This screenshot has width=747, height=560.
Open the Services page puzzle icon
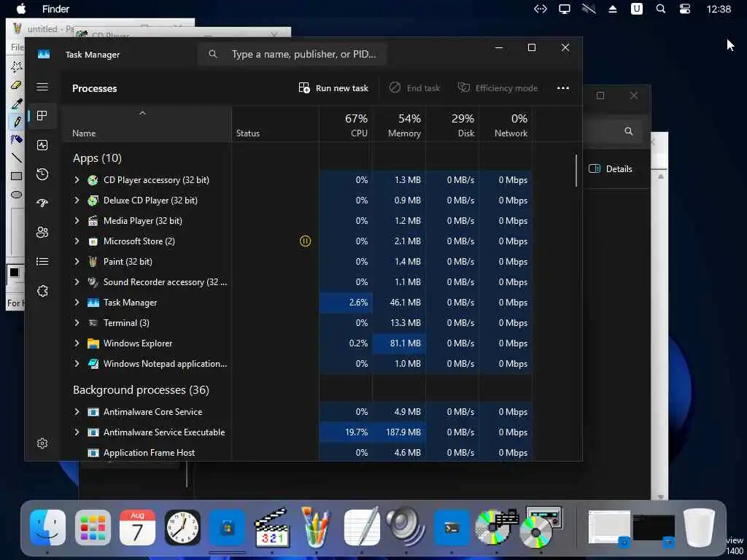(42, 290)
